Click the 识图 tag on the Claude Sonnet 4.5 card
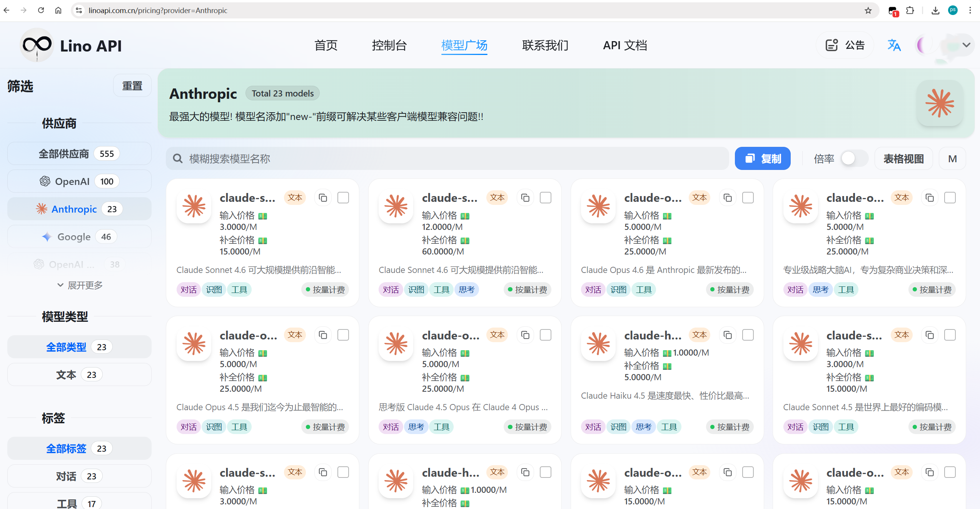Viewport: 980px width, 509px height. click(x=820, y=427)
